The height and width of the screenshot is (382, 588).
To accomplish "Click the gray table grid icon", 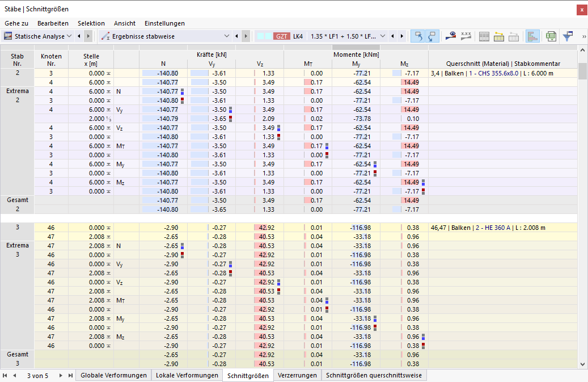I will coord(484,36).
